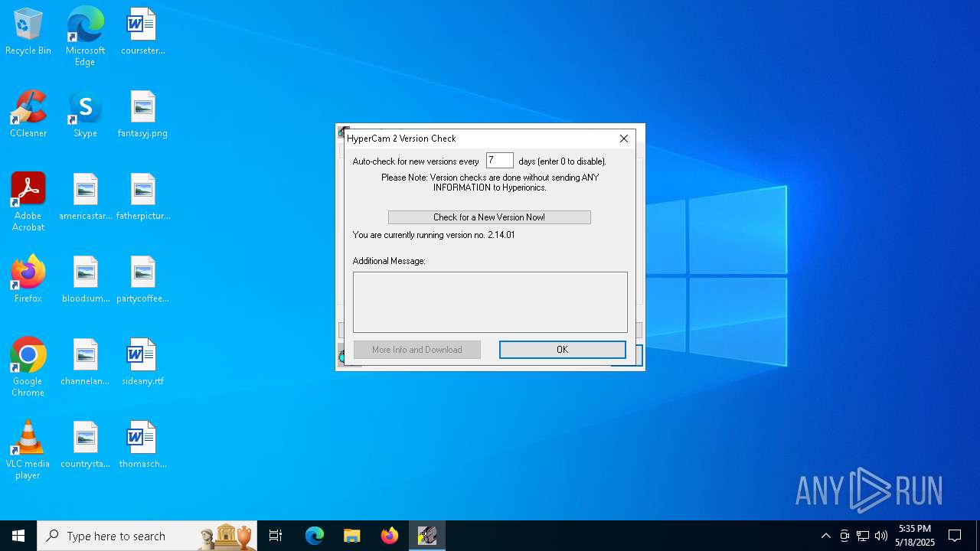
Task: Launch Microsoft Edge from desktop shortcut
Action: point(85,37)
